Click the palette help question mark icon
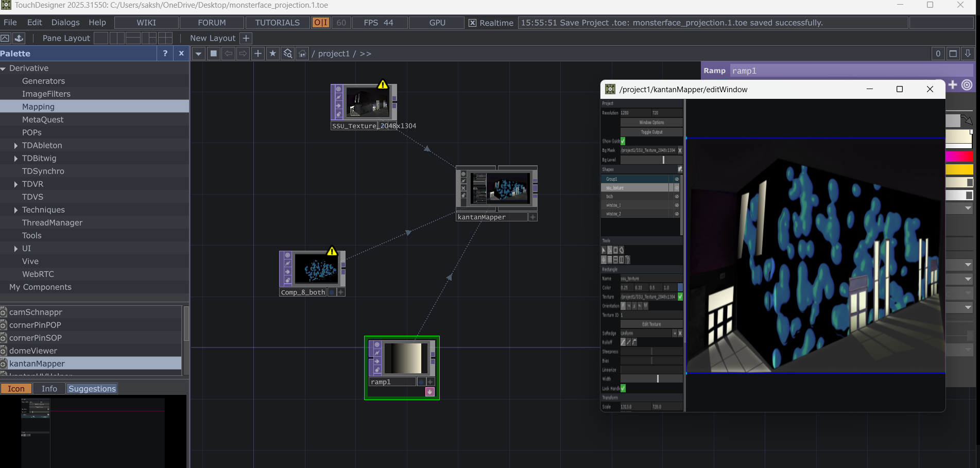Viewport: 980px width, 468px height. click(x=165, y=53)
